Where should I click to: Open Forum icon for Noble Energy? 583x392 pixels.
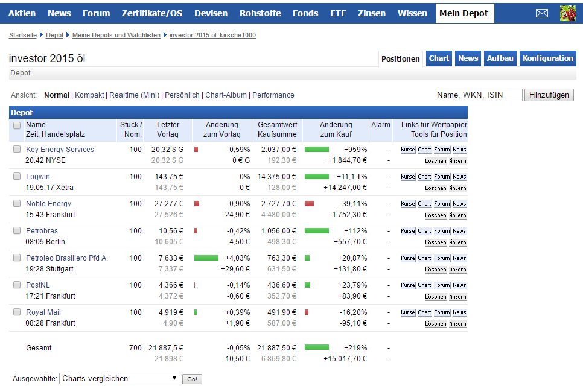pos(442,204)
